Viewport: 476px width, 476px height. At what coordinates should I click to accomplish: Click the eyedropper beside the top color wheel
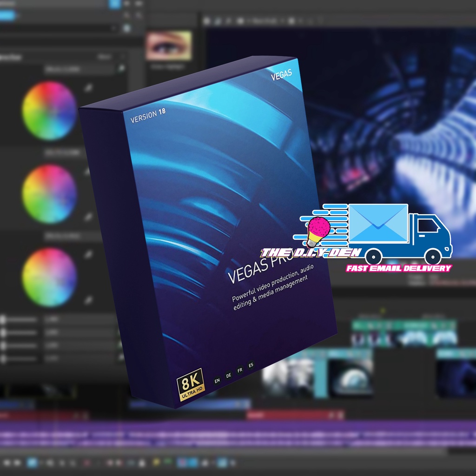87,88
